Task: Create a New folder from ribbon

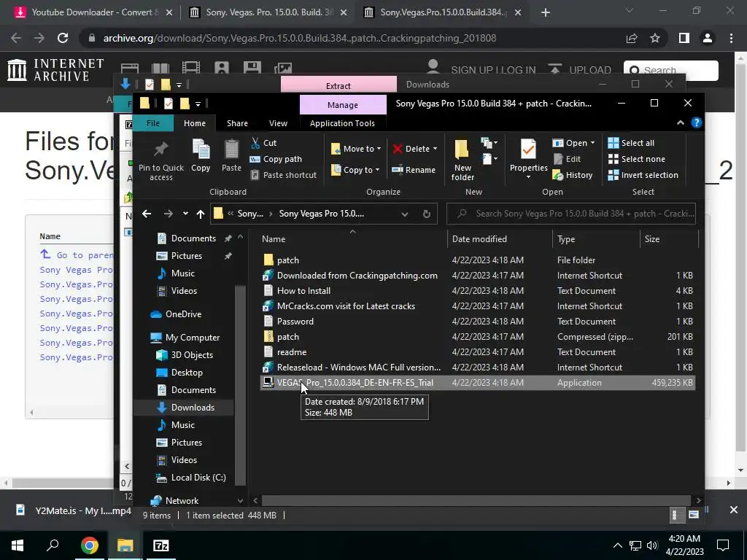Action: [462, 160]
